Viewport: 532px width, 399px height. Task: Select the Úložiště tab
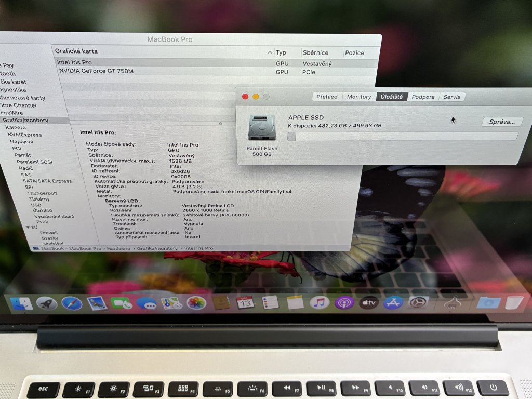[392, 97]
